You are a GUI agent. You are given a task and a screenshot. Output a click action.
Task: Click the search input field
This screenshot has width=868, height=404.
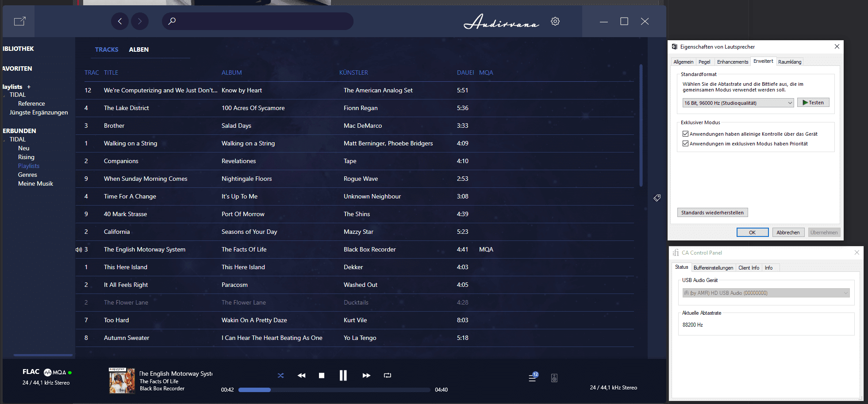[x=257, y=21]
